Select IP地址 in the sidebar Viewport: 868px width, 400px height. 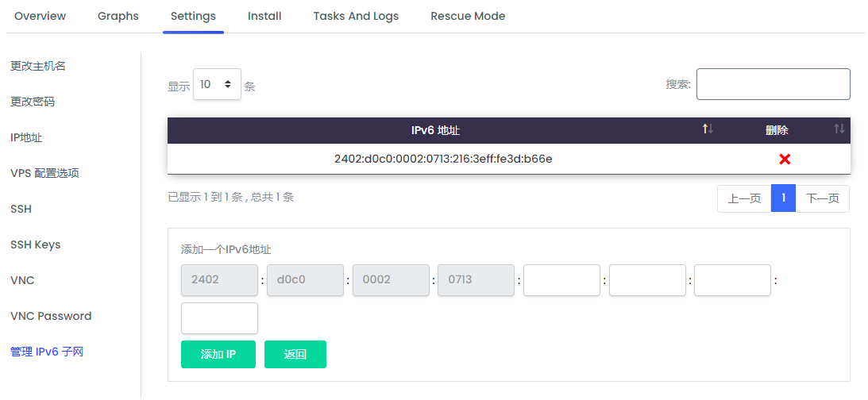[x=26, y=137]
